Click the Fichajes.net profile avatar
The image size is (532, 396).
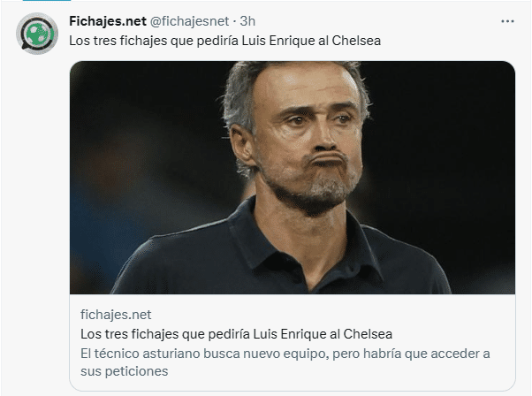pos(37,35)
